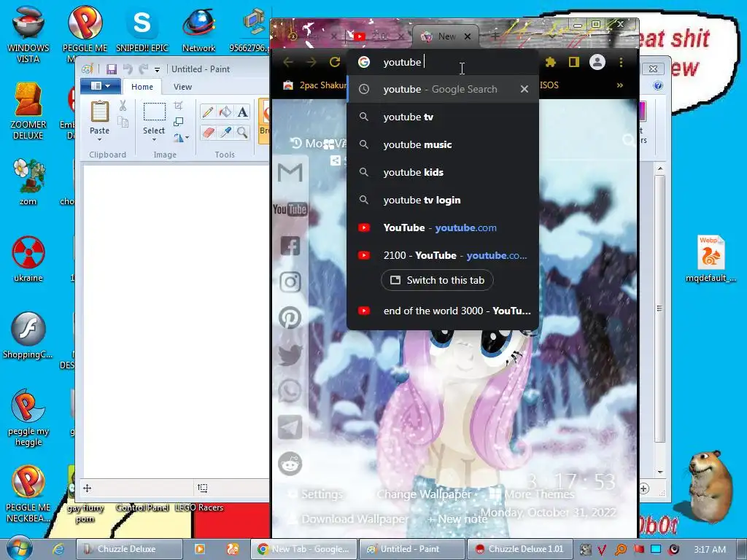The height and width of the screenshot is (560, 747).
Task: Click the Paint help question icon
Action: [x=658, y=86]
